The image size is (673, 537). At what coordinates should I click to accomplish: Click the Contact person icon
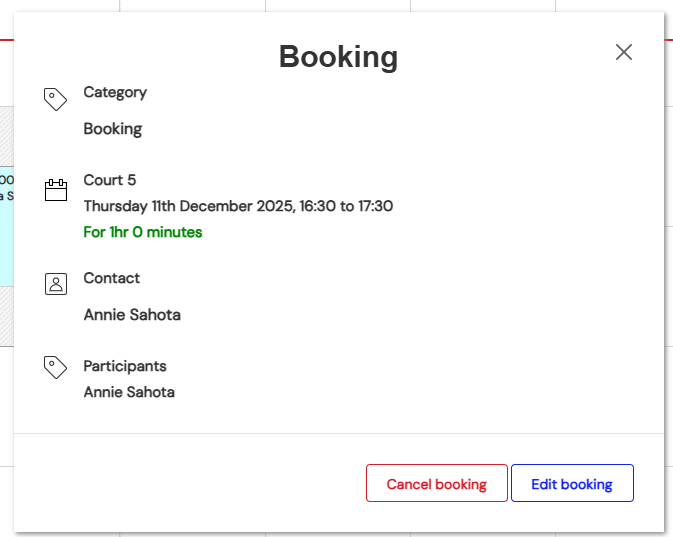coord(56,284)
